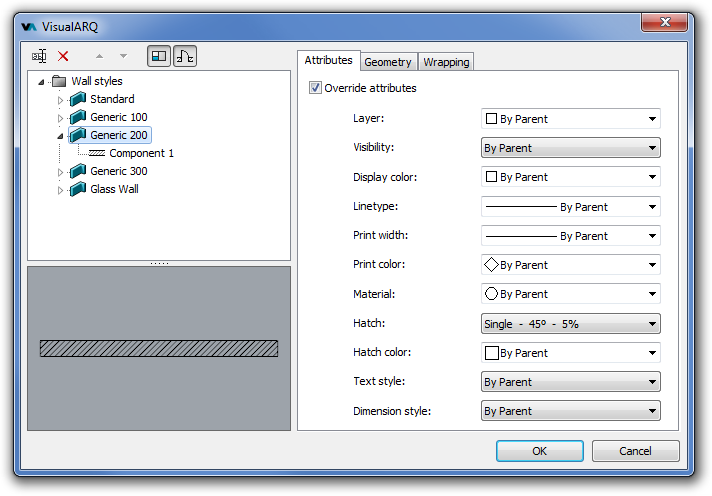Open the Linetype dropdown
Screen dimensions: 712x496
(570, 207)
